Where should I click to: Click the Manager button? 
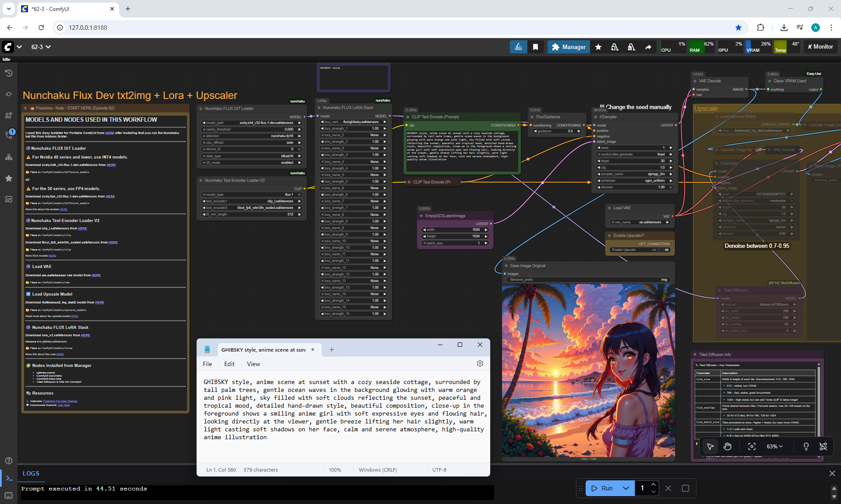point(569,47)
